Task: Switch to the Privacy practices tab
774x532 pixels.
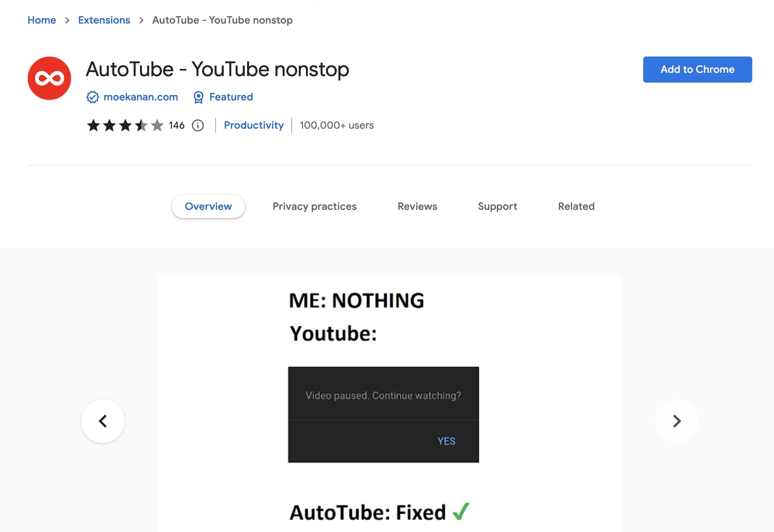Action: coord(315,206)
